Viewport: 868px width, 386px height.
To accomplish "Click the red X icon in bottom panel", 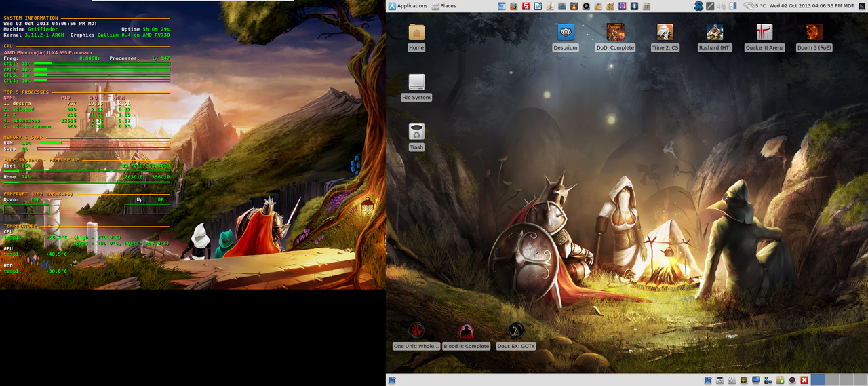I will tap(804, 380).
